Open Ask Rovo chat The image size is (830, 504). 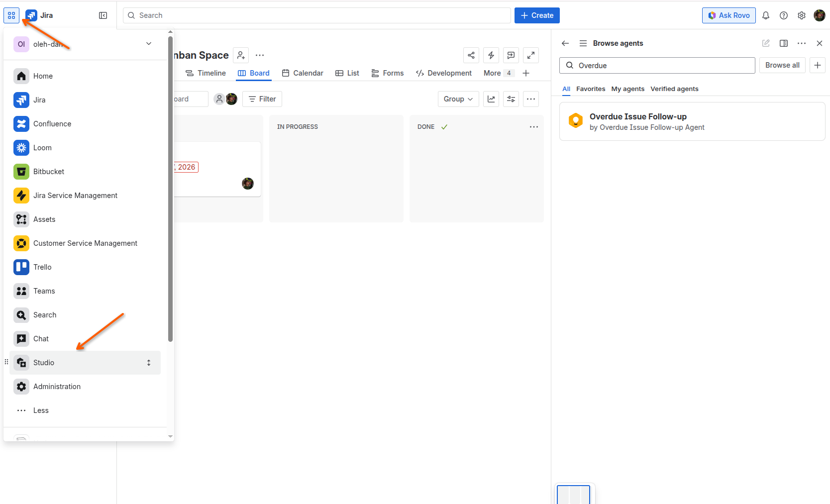tap(729, 15)
